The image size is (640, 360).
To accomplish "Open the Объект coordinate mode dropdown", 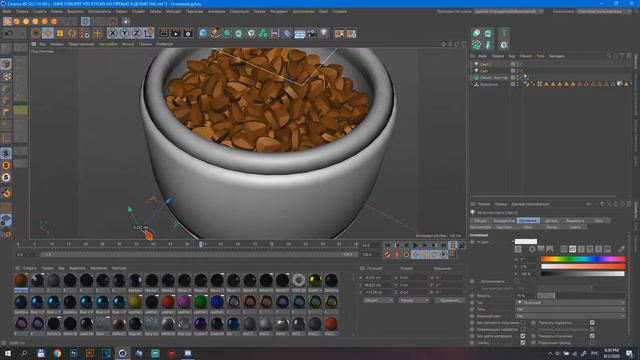I will click(378, 300).
